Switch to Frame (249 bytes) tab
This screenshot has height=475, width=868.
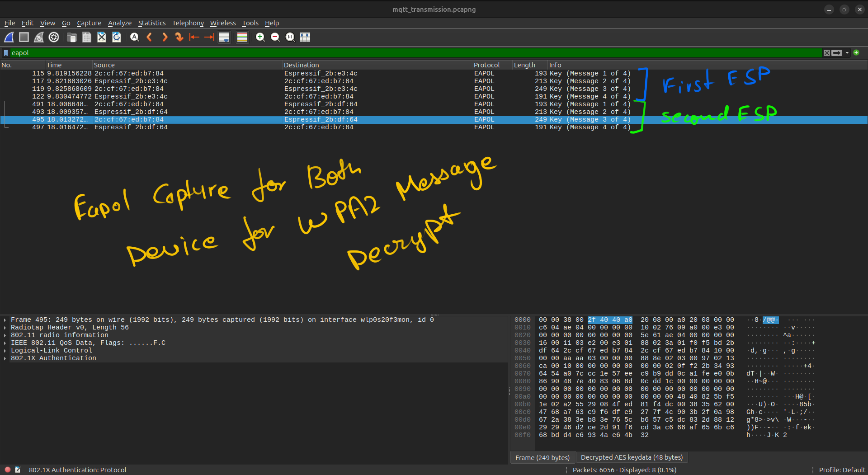(x=542, y=458)
